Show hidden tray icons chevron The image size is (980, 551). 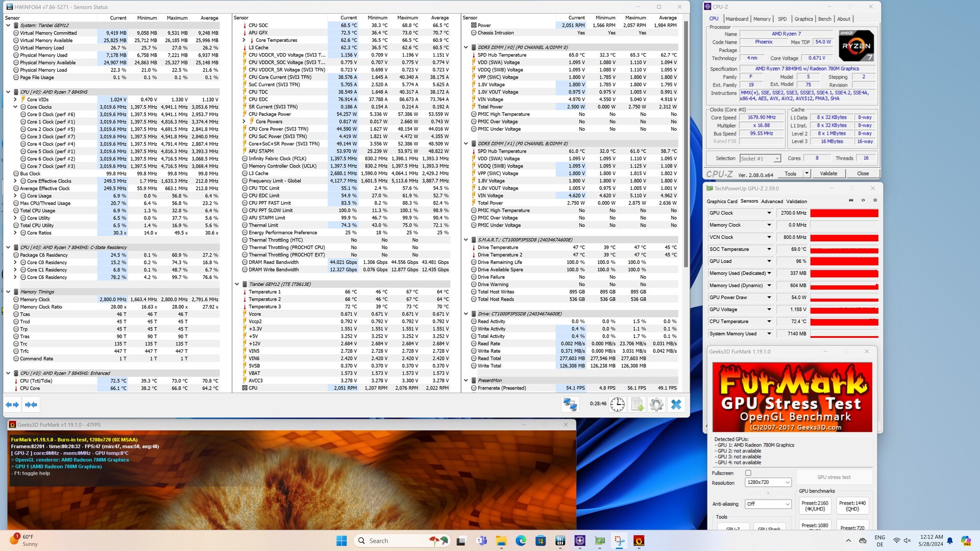tap(848, 541)
